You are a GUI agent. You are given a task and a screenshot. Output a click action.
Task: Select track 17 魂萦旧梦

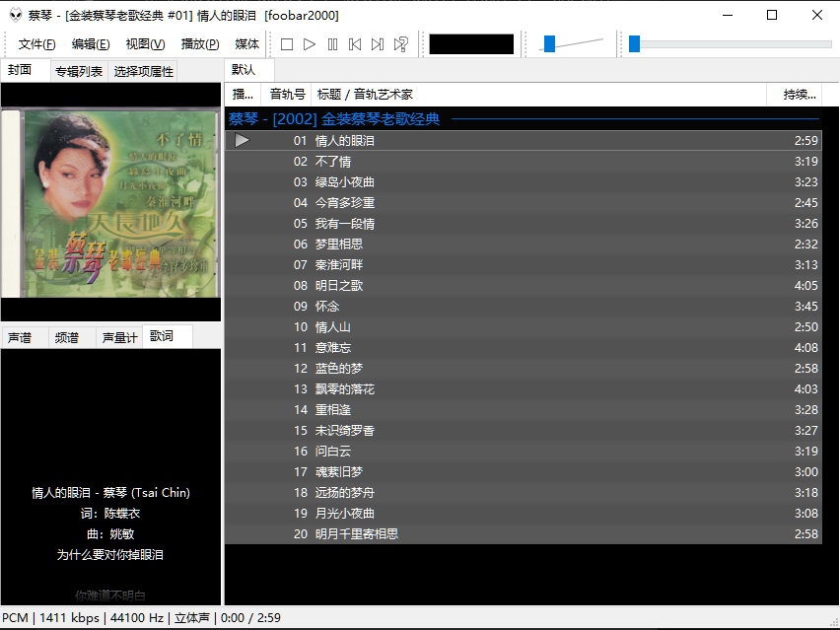pos(524,472)
